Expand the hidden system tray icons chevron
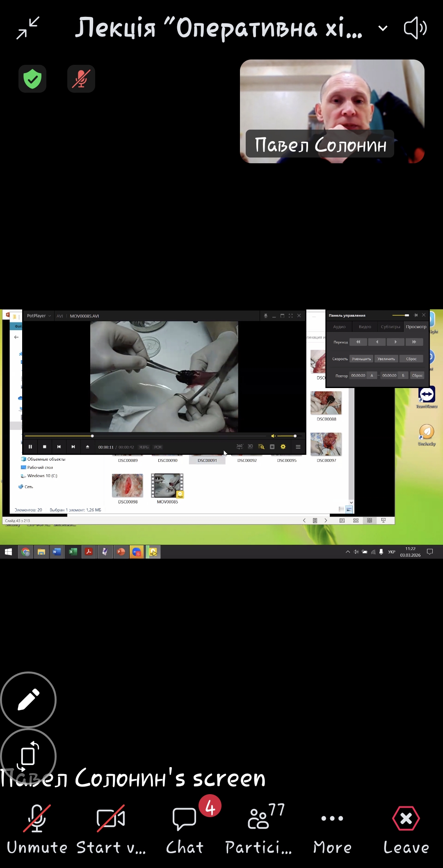This screenshot has height=868, width=443. 348,552
